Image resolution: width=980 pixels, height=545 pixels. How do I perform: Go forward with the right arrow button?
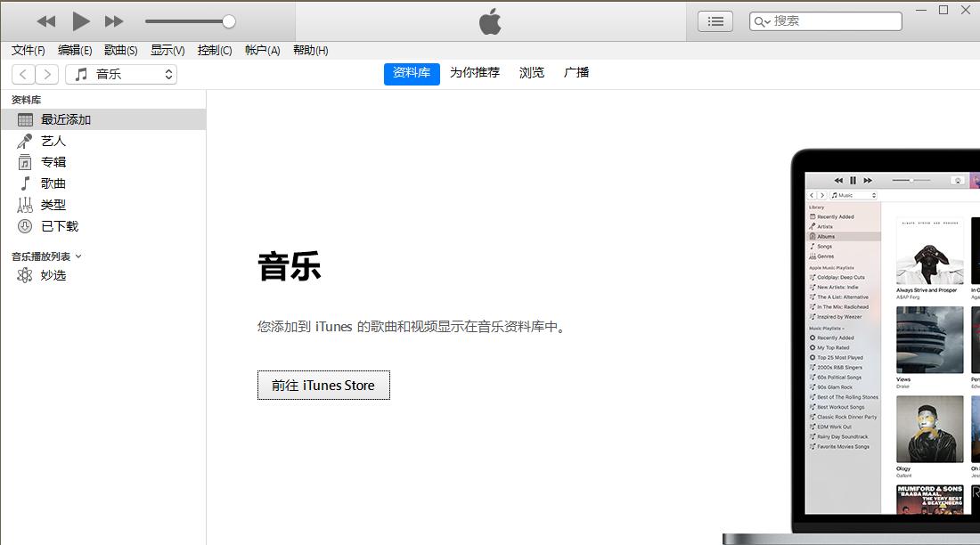[x=47, y=75]
